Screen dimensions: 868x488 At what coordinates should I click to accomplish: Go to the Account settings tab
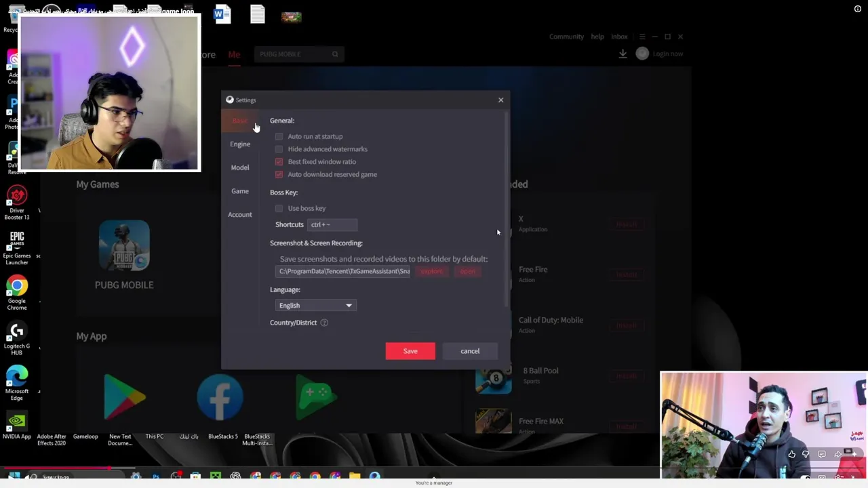239,214
